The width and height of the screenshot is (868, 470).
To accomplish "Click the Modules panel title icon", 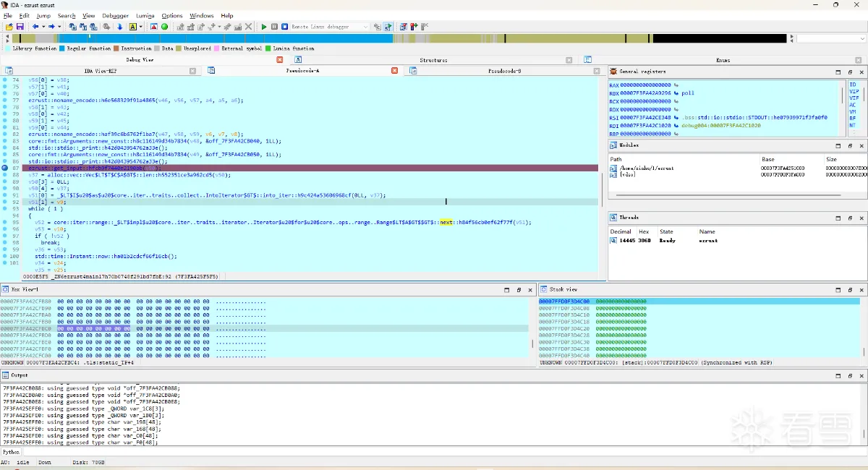I will point(613,145).
